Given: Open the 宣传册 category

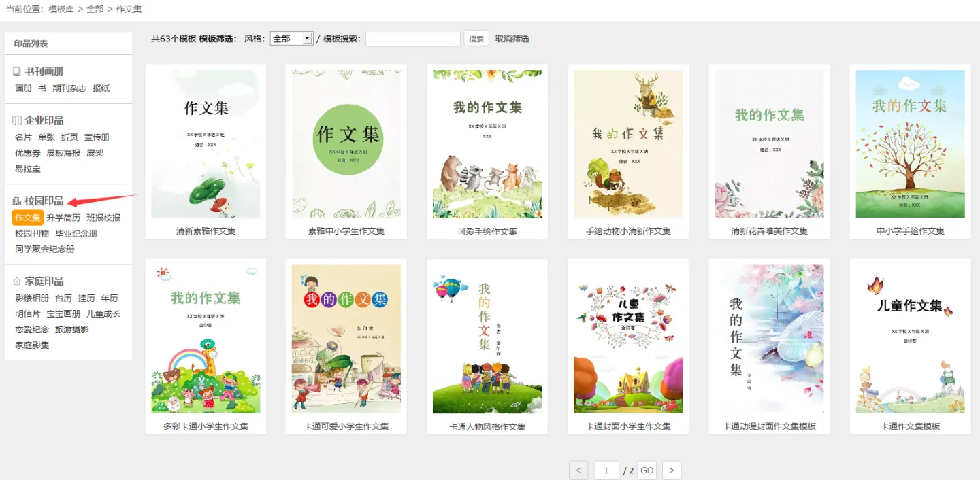Looking at the screenshot, I should 97,137.
